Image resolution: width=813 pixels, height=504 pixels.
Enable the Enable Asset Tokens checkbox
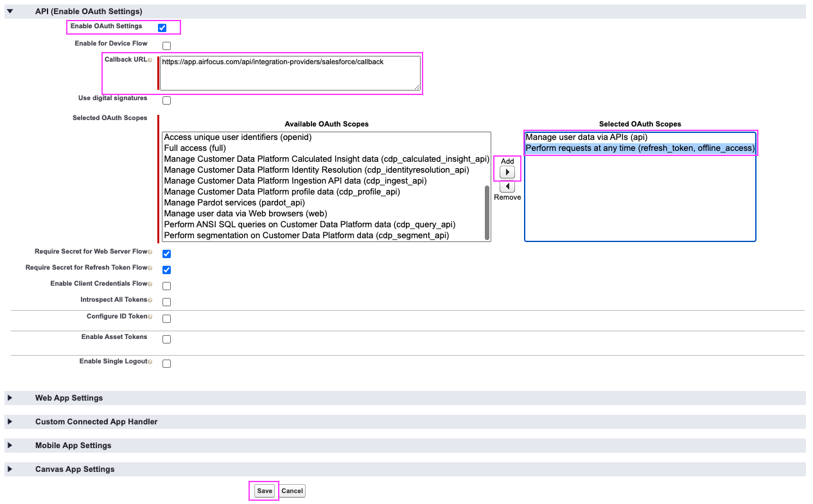166,338
